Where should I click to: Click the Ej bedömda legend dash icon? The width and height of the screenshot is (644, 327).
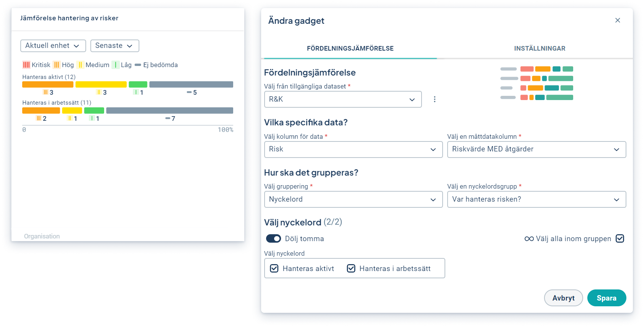pyautogui.click(x=138, y=65)
